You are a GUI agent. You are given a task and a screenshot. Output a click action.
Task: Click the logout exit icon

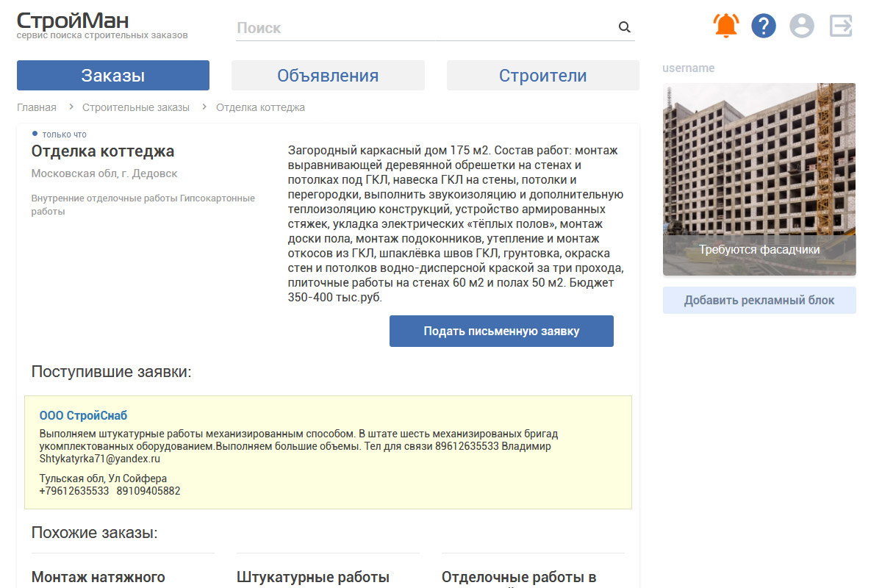(x=841, y=26)
